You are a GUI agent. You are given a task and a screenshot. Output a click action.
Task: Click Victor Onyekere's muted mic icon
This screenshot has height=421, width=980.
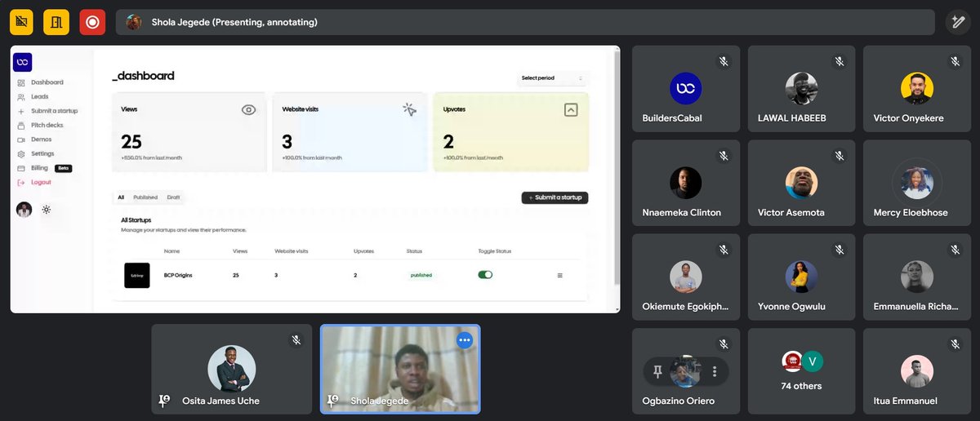click(955, 61)
